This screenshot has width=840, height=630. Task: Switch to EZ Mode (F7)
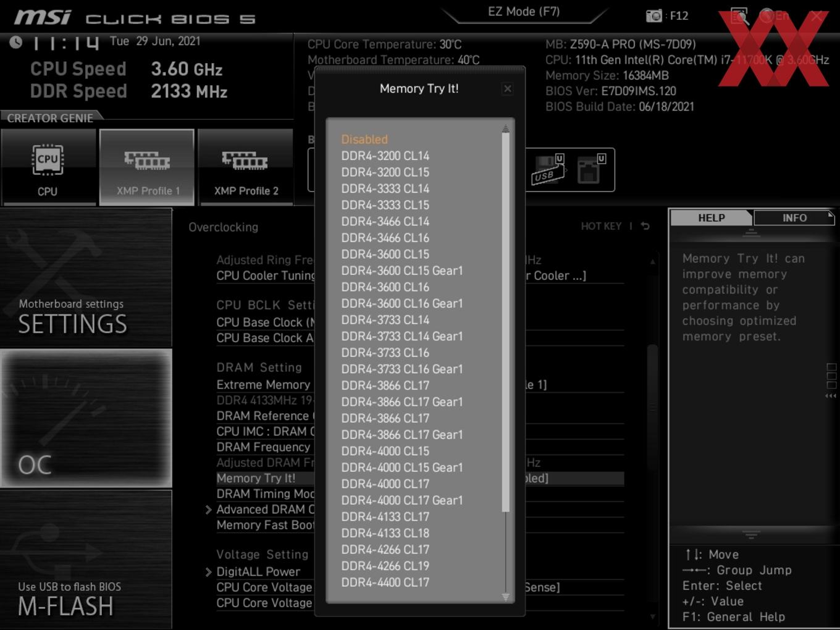pyautogui.click(x=524, y=12)
